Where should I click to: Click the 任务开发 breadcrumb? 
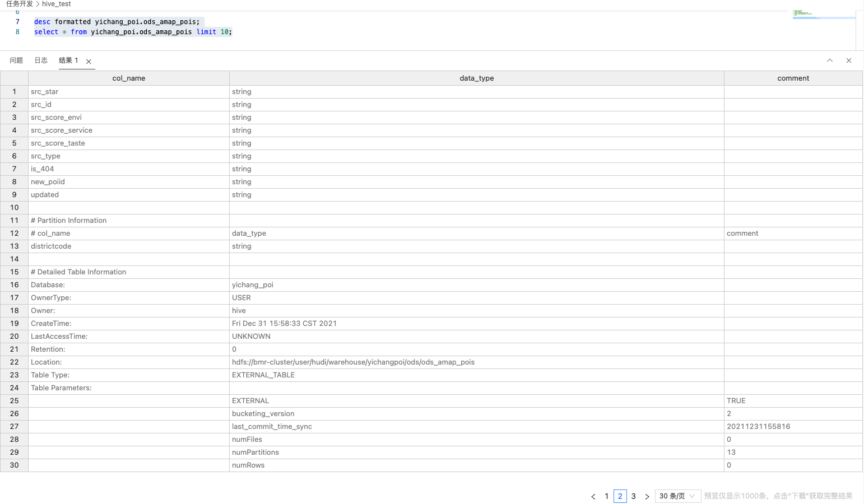coord(20,4)
